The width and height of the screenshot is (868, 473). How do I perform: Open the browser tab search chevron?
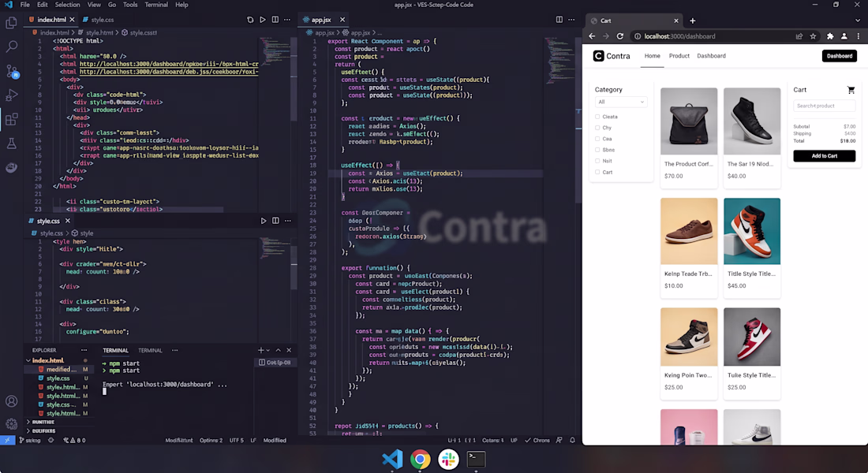coord(858,20)
